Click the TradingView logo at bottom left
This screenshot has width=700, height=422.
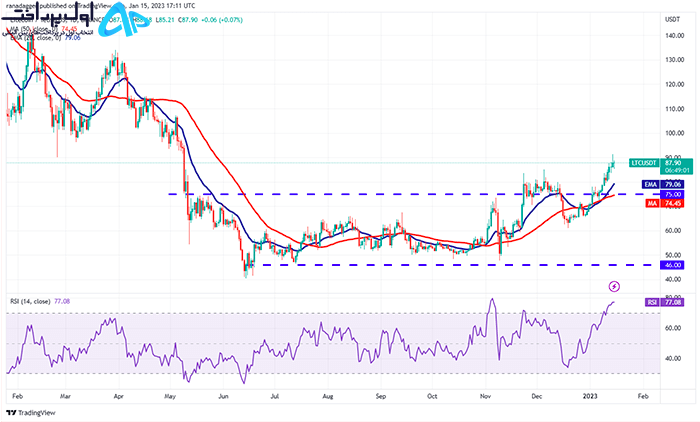point(31,413)
